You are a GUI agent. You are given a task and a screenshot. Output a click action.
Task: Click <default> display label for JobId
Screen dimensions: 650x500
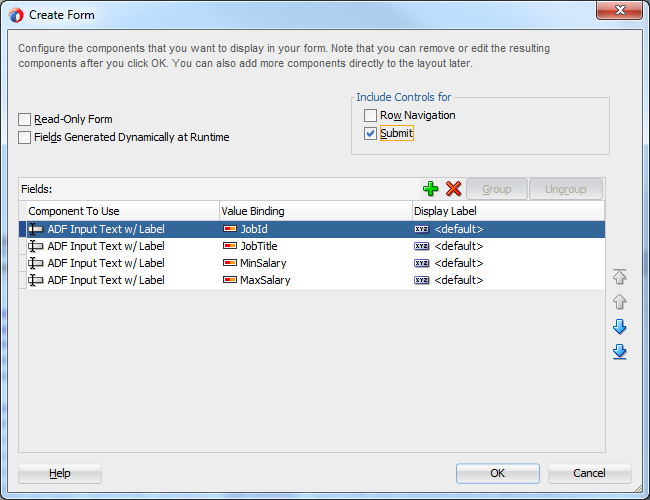(458, 229)
